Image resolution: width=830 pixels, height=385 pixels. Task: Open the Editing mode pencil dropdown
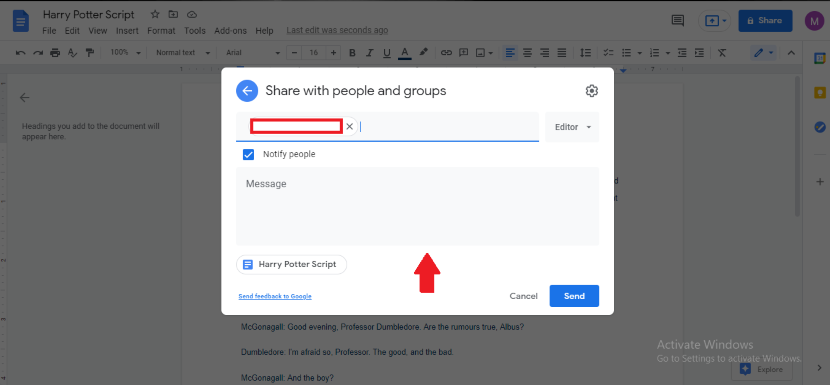tap(763, 52)
